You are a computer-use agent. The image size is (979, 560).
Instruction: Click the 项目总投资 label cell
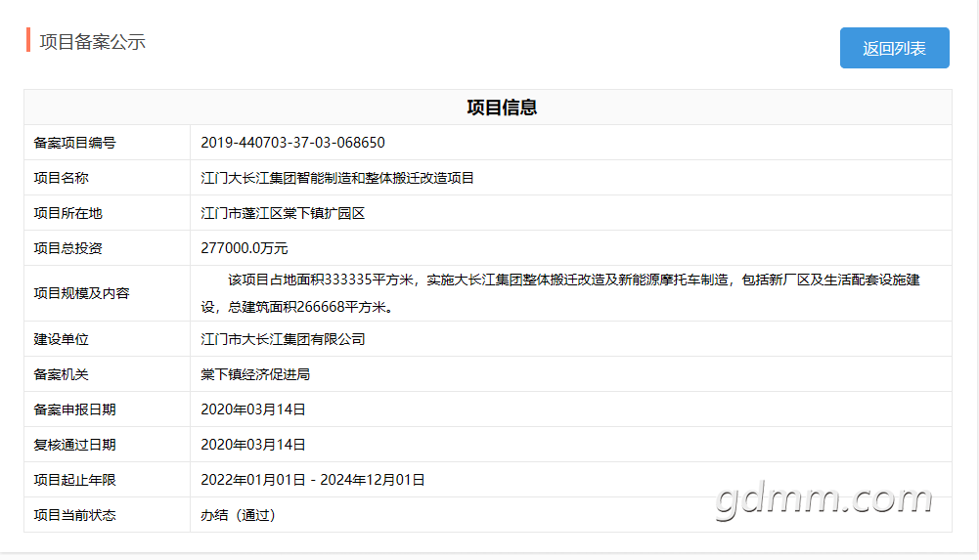click(107, 248)
